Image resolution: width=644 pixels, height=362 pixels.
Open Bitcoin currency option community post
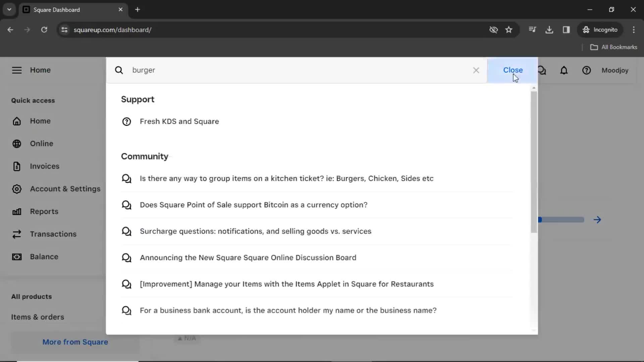[254, 205]
